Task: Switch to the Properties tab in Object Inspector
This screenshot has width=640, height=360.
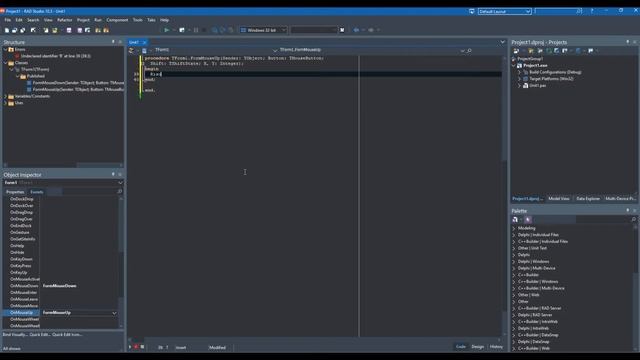Action: 15,192
